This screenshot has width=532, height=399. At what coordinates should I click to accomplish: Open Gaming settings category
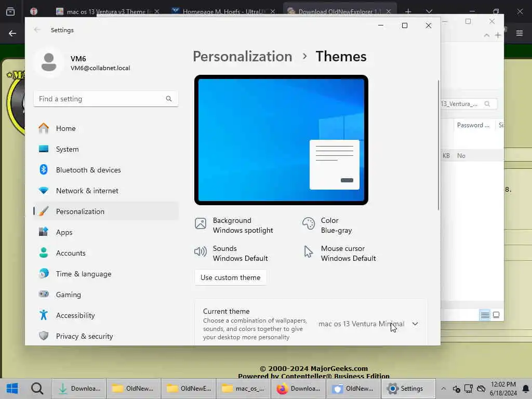[x=106, y=295]
